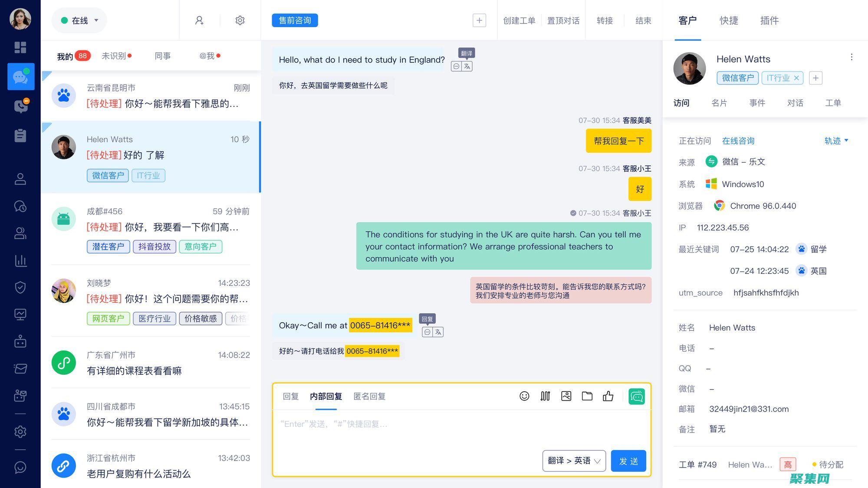
Task: Click the statistics bar-chart icon in left sidebar
Action: click(20, 261)
